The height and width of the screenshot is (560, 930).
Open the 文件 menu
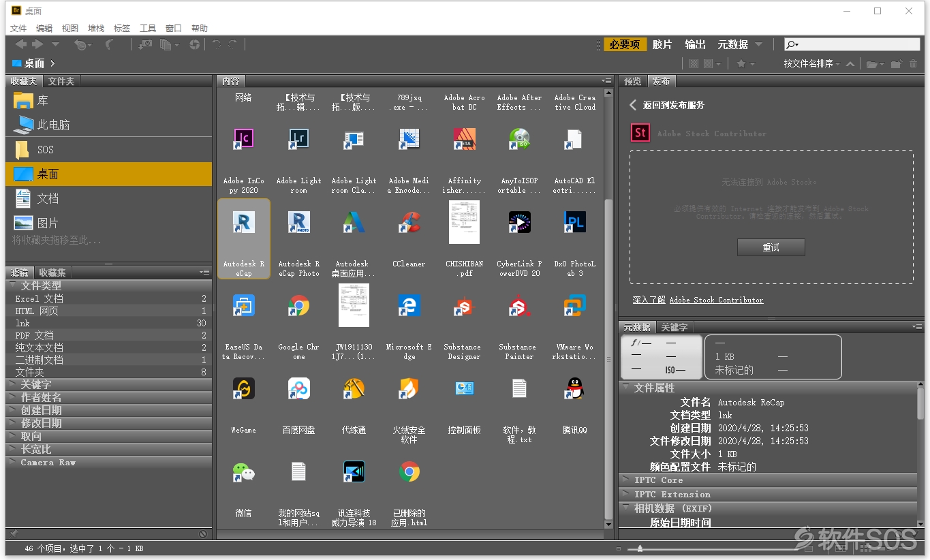(x=18, y=28)
